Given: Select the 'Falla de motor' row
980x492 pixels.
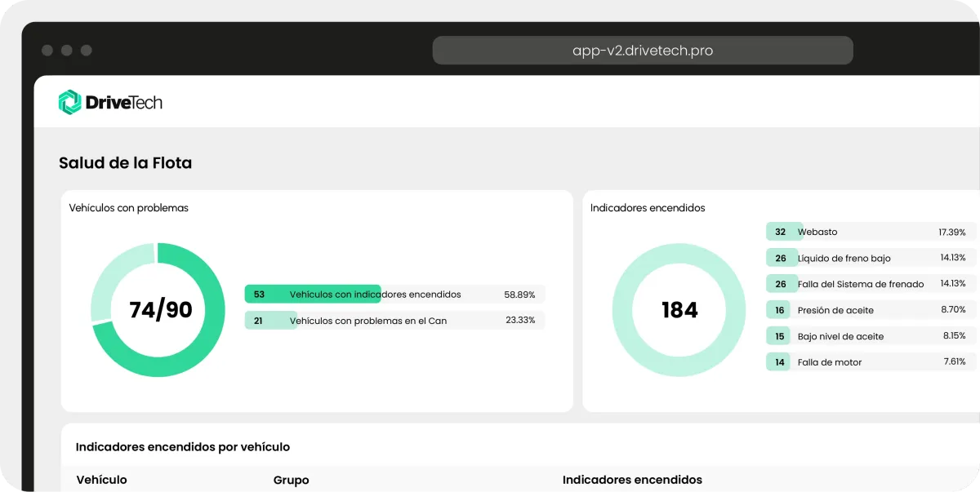Looking at the screenshot, I should tap(871, 362).
